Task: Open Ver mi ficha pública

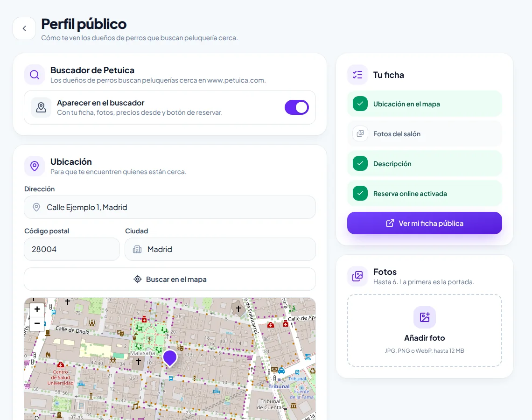Action: pos(425,223)
